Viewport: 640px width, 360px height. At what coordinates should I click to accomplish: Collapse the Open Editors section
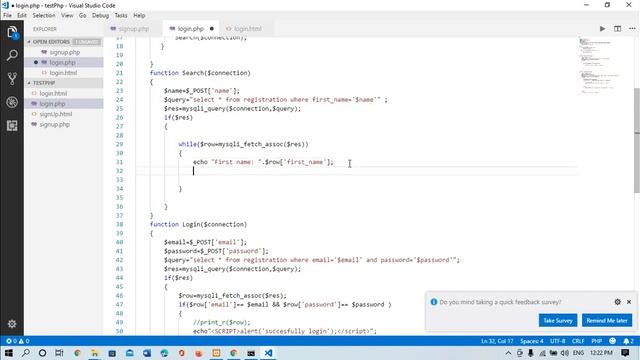click(x=51, y=42)
